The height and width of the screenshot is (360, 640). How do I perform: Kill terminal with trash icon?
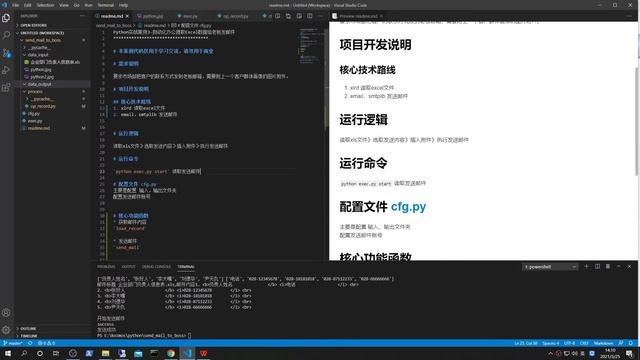pos(608,267)
